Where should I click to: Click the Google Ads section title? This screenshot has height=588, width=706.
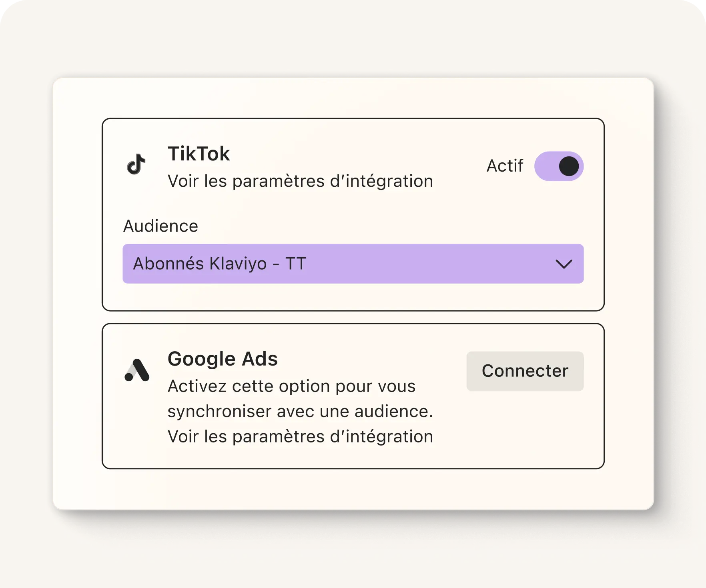223,359
